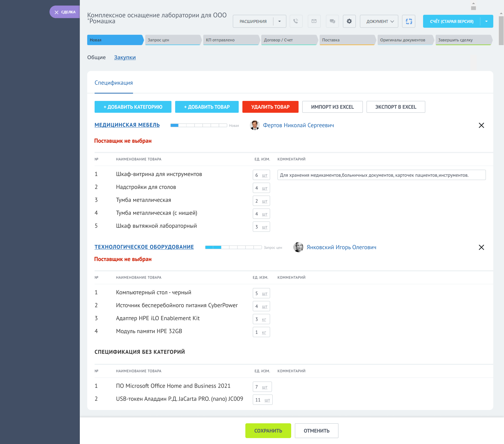Remove ТЕХНОЛОГИЧЕСКОЕ ОБОРУДОВАНИЕ category
504x444 pixels.
coord(481,247)
